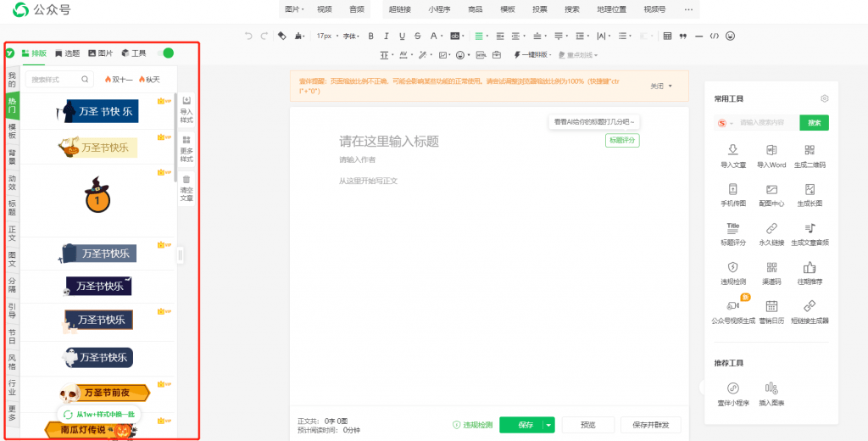The width and height of the screenshot is (868, 441).
Task: Click the briefcase toolbox icon
Action: [497, 55]
